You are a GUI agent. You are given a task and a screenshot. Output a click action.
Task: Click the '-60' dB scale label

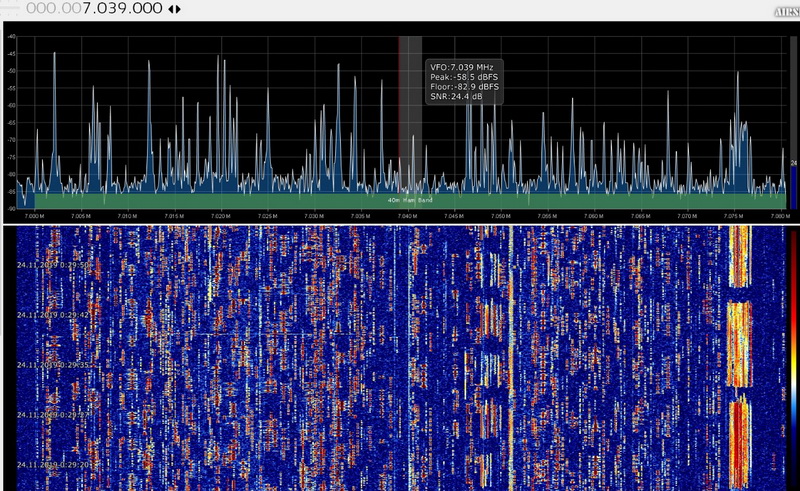[x=11, y=106]
